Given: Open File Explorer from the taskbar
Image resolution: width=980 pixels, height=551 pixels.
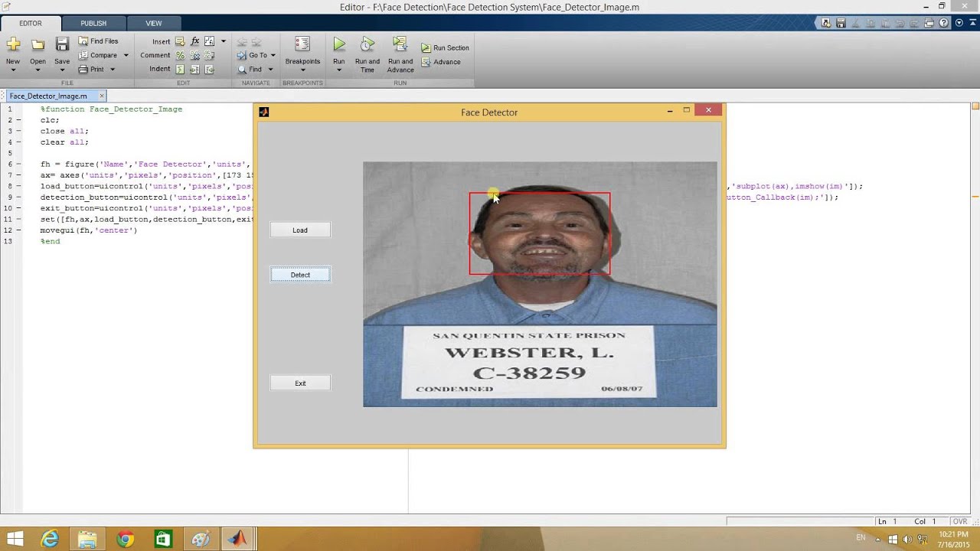Looking at the screenshot, I should pos(87,539).
